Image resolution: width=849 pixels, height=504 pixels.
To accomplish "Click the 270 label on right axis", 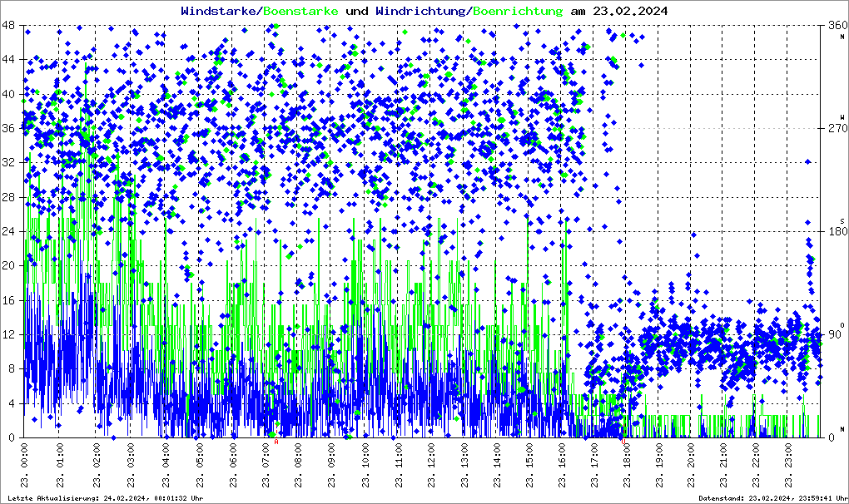I will click(832, 129).
